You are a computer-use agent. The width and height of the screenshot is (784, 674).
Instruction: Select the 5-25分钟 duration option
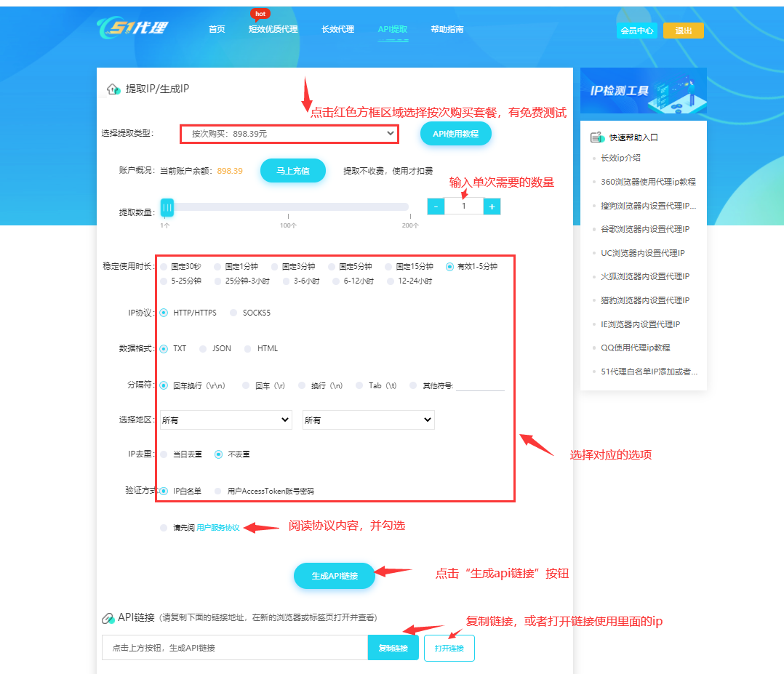pyautogui.click(x=164, y=281)
